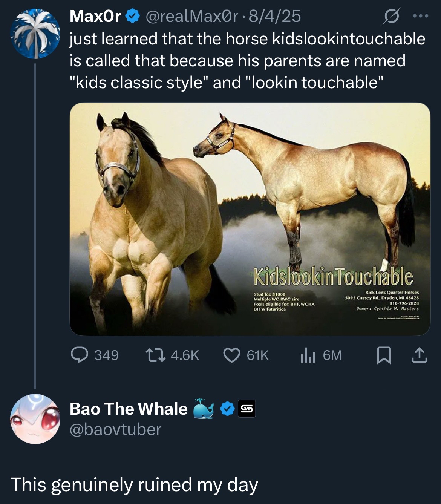Click the Grok slashed-circle icon

(391, 16)
